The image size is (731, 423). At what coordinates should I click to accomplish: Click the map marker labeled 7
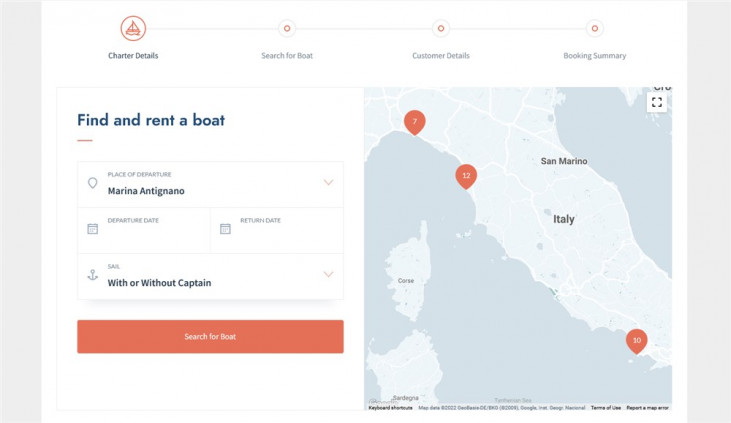coord(414,122)
